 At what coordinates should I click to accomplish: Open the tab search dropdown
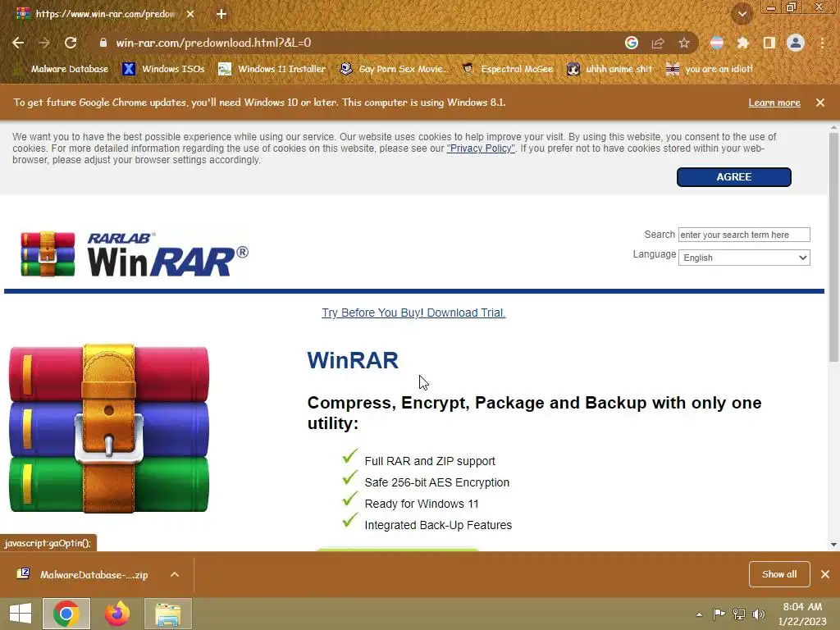tap(742, 14)
